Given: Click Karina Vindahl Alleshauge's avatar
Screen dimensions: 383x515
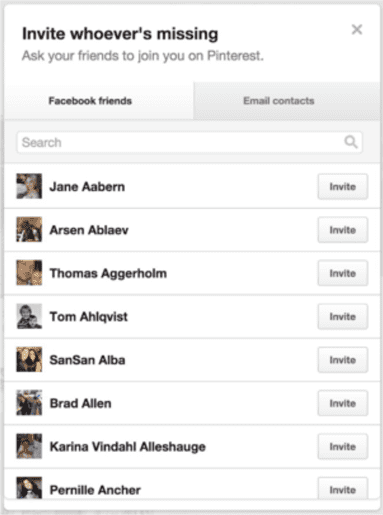Looking at the screenshot, I should (x=29, y=446).
